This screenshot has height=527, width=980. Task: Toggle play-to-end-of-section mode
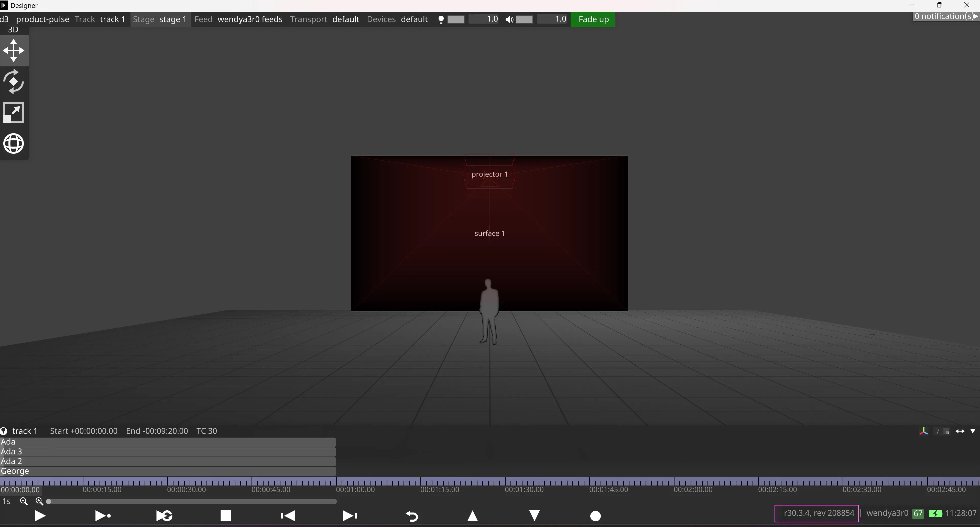pos(102,515)
